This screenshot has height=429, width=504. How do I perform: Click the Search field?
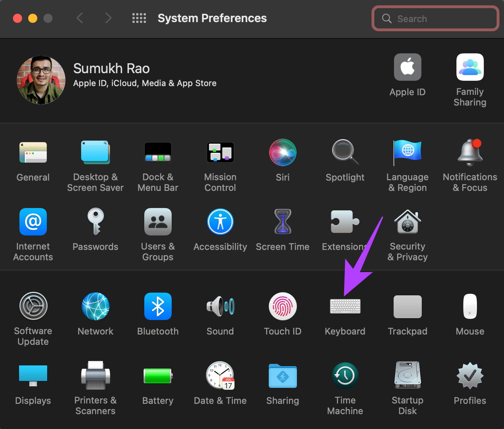tap(435, 18)
